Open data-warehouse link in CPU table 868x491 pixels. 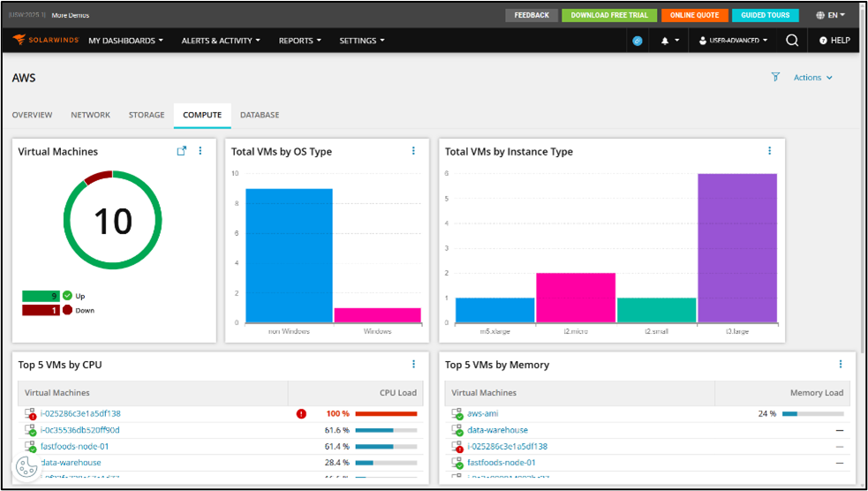(71, 463)
